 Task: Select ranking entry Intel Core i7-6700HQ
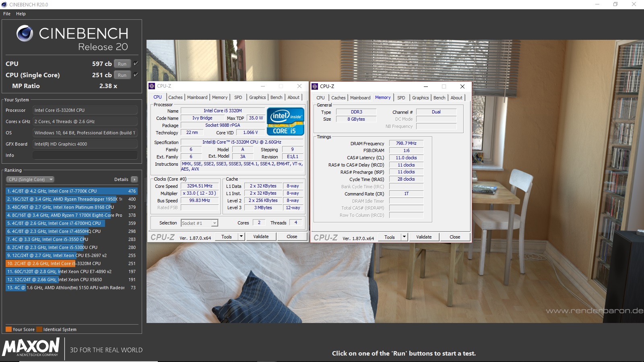[72, 223]
